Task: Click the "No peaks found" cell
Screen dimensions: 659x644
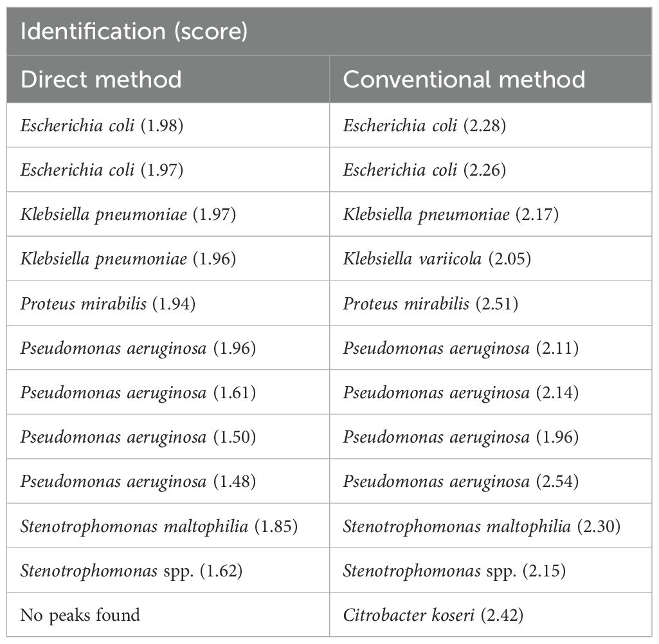Action: tap(80, 615)
